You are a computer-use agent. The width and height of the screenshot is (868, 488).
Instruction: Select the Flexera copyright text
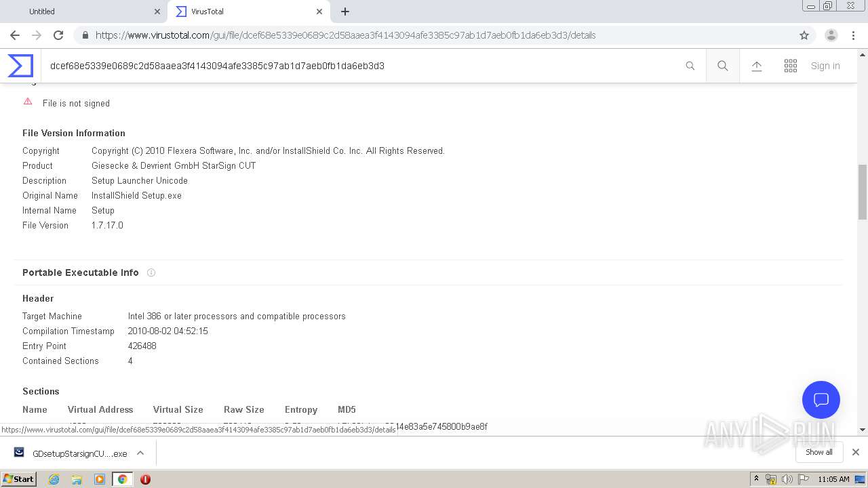pyautogui.click(x=268, y=150)
